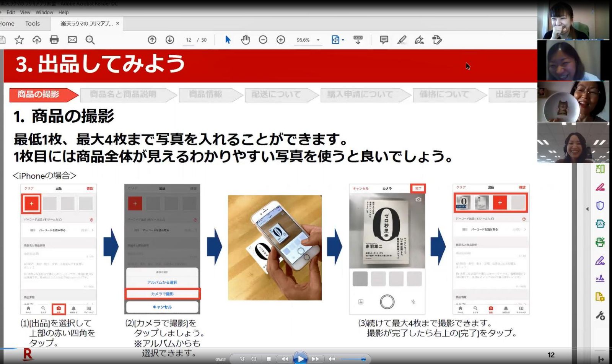Click the 商品の撮影 step label
Viewport: 612px width, 364px height.
pos(39,94)
